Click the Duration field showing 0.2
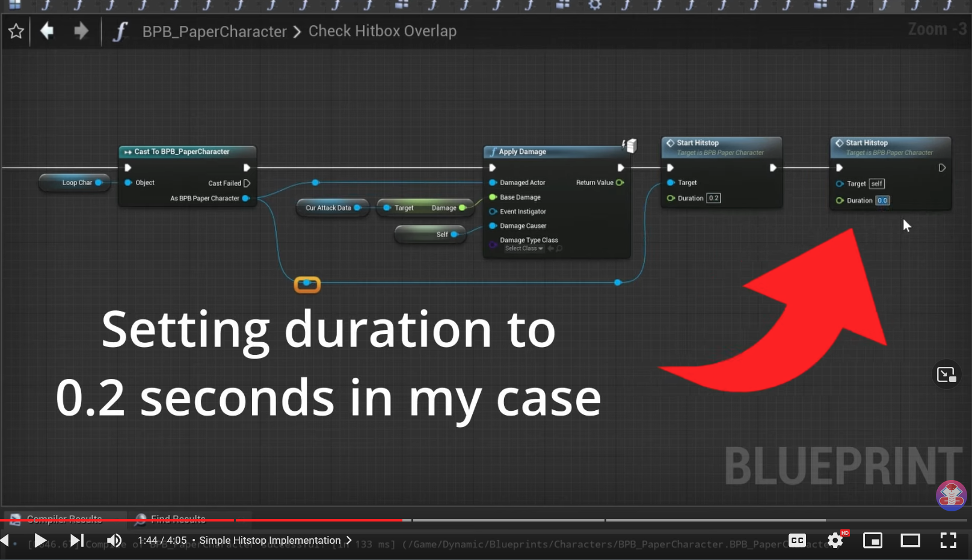Image resolution: width=972 pixels, height=560 pixels. pos(713,198)
